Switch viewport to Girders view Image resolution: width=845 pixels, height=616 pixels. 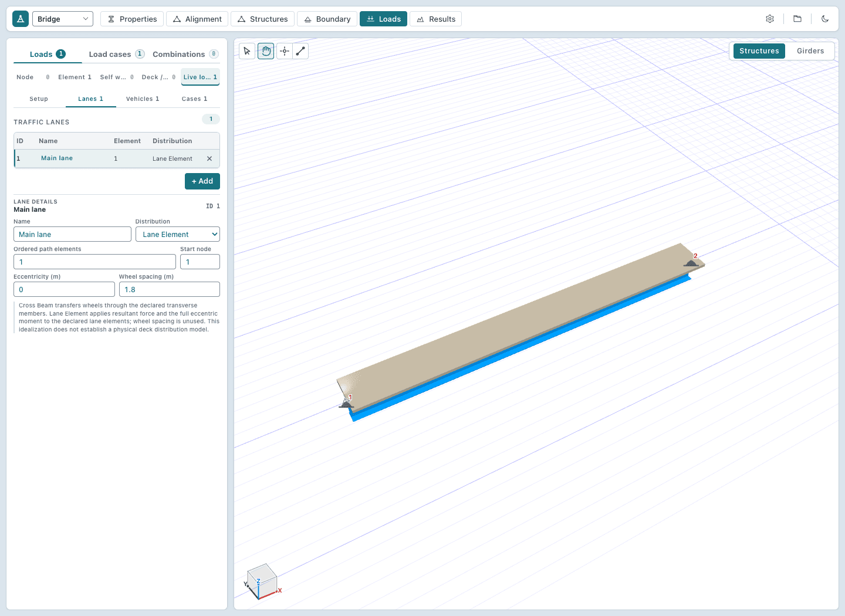tap(810, 51)
